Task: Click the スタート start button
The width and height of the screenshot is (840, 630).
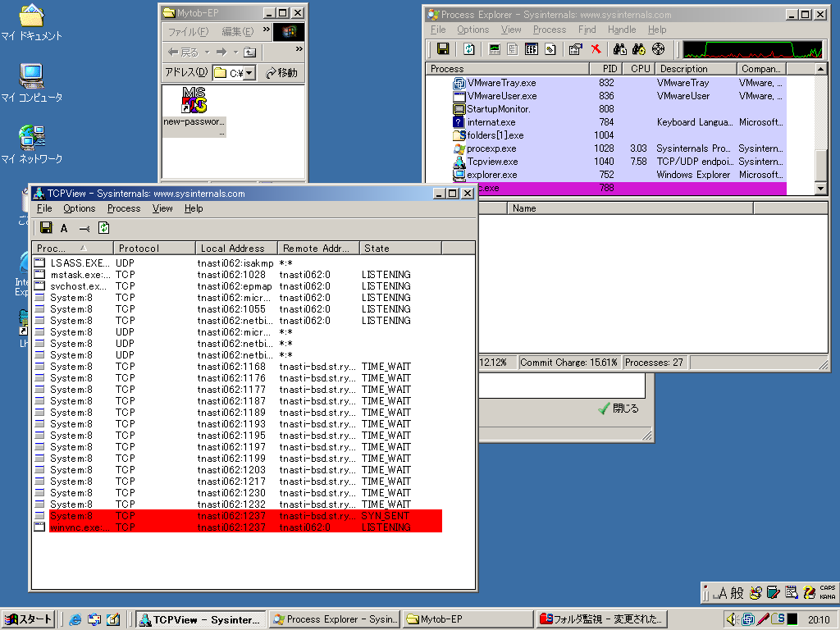Action: click(x=28, y=619)
